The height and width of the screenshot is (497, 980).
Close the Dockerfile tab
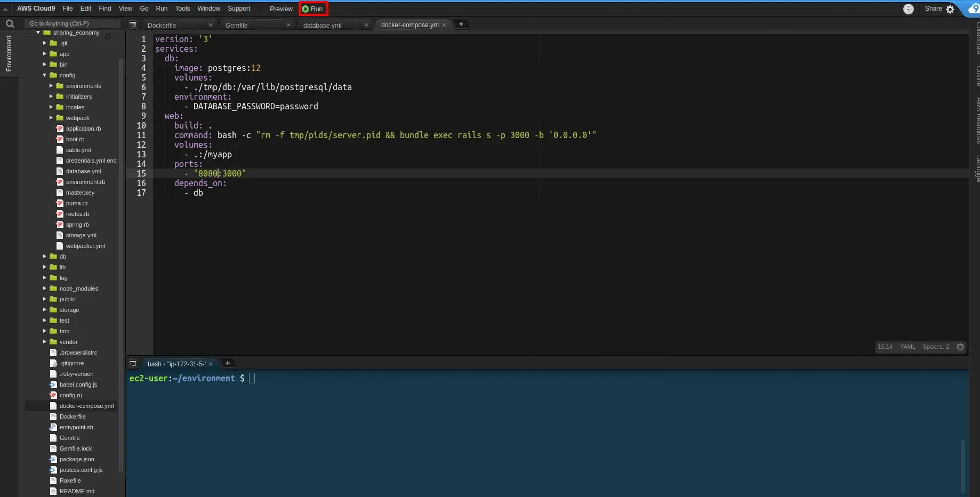(211, 25)
